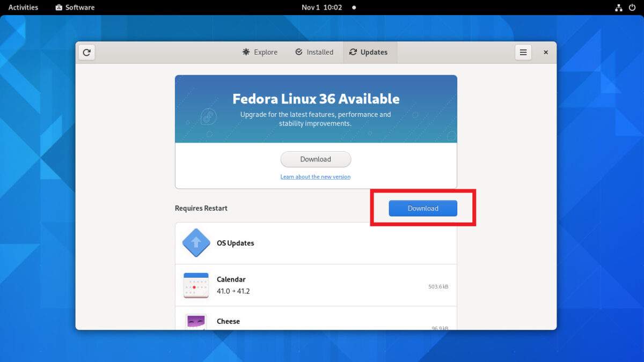
Task: Download the Fedora Linux 36 upgrade
Action: (316, 159)
